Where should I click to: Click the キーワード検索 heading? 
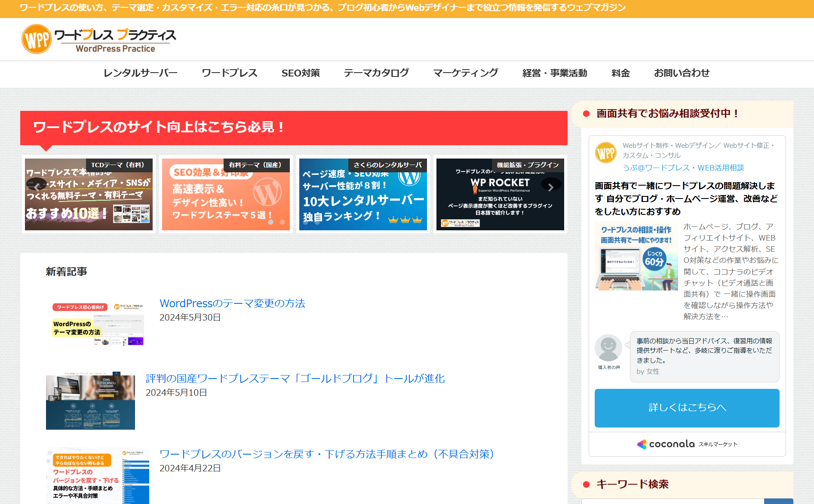pyautogui.click(x=633, y=484)
